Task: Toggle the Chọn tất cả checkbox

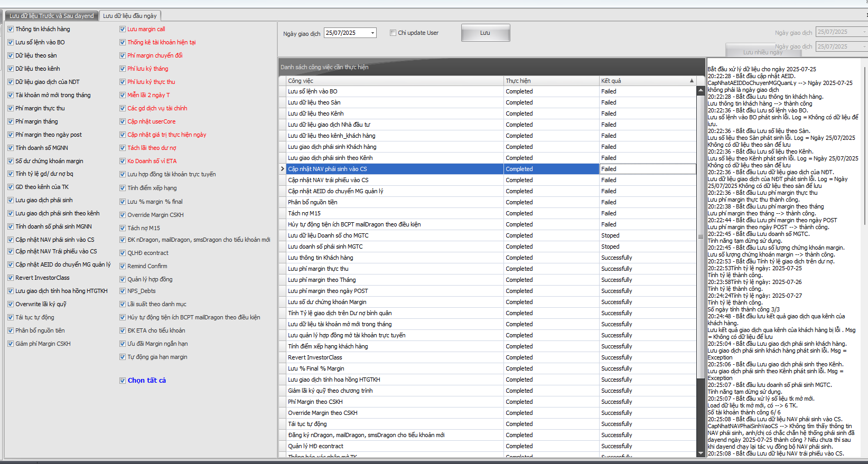Action: coord(123,380)
